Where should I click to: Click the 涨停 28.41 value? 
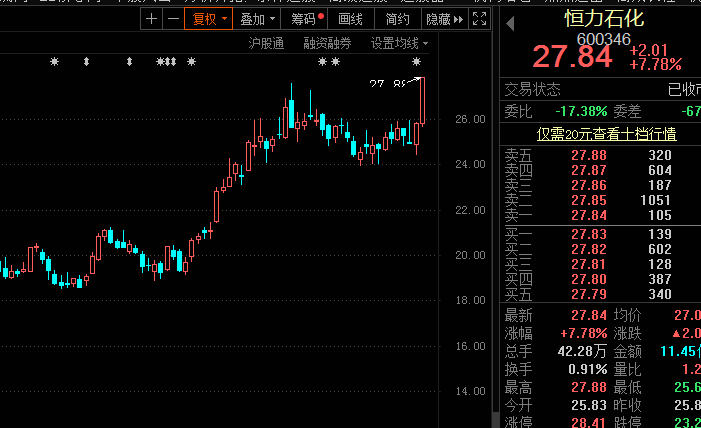589,422
